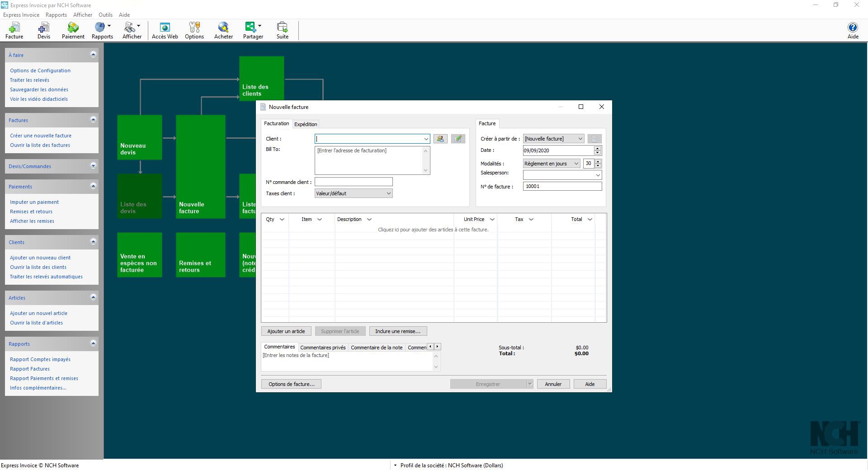Switch to the Commentaire de la note tab

pos(377,348)
